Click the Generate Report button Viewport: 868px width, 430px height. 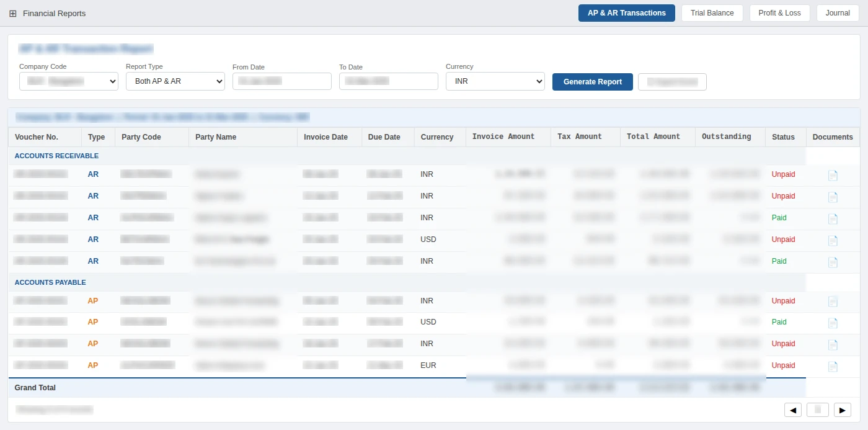tap(593, 82)
